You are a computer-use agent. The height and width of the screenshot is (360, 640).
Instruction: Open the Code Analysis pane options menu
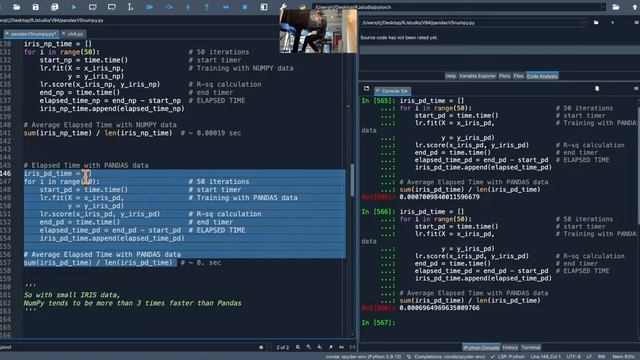pos(636,22)
